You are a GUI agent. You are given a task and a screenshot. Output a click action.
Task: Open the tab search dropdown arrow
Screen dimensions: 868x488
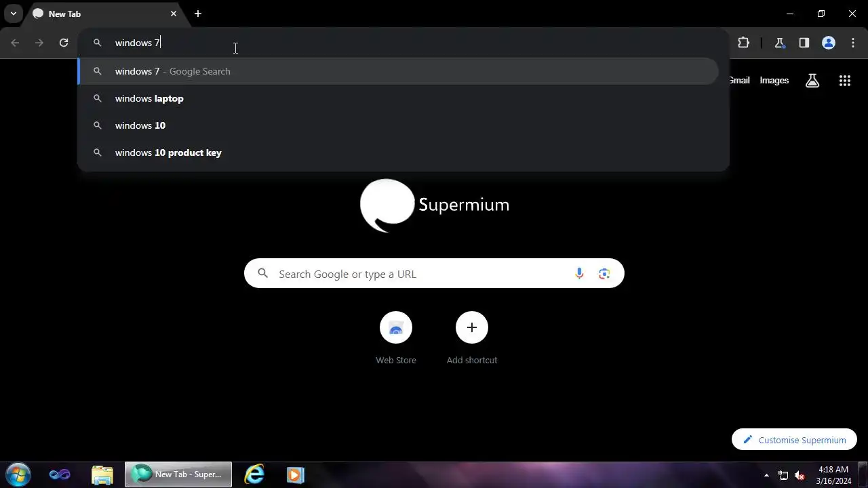click(x=13, y=14)
